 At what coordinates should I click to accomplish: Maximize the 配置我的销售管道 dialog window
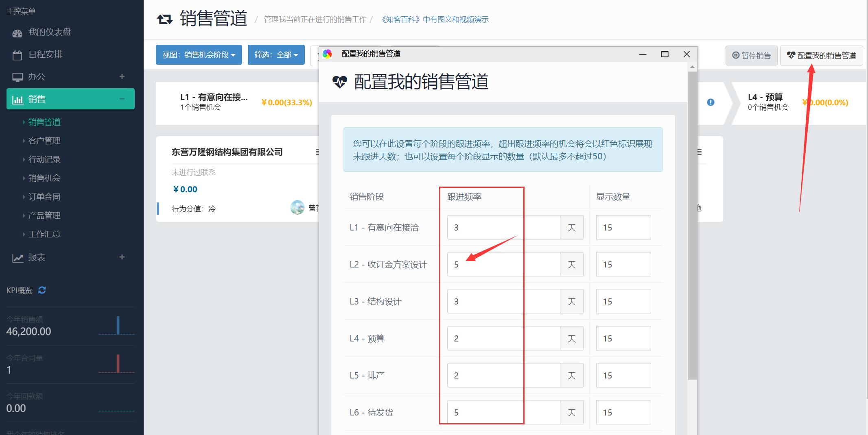665,54
